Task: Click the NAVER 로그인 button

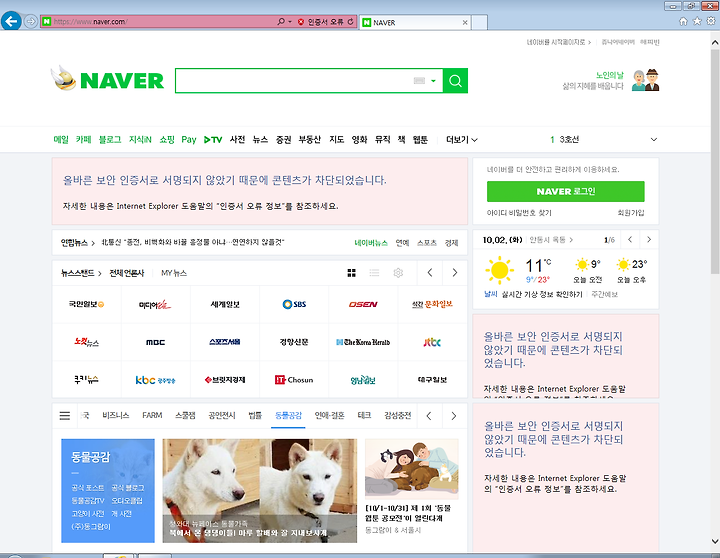Action: (566, 191)
